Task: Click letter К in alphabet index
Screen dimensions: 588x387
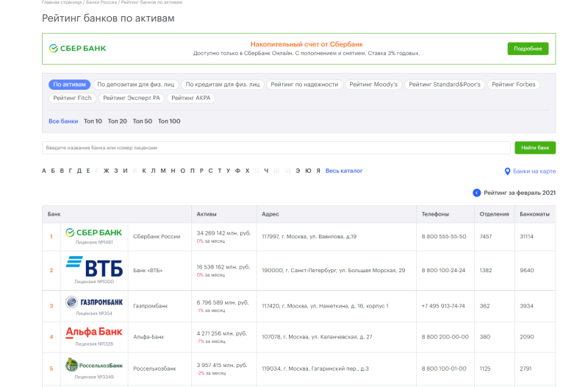Action: pos(144,171)
